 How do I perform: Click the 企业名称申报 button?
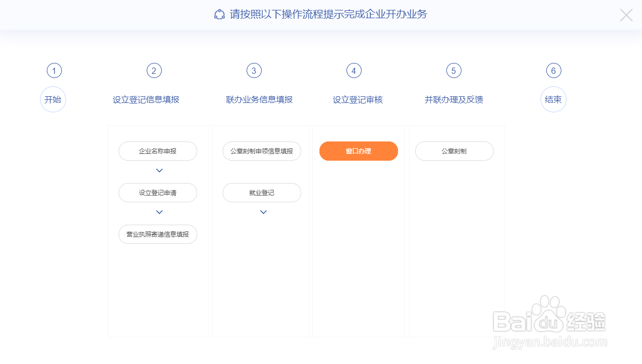158,151
